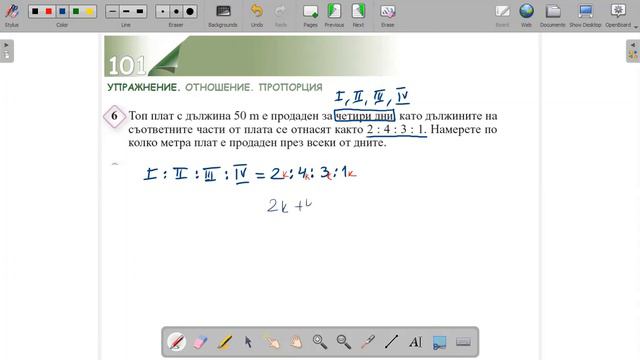Select the Line drawing tool
640x360 pixels.
[391, 342]
